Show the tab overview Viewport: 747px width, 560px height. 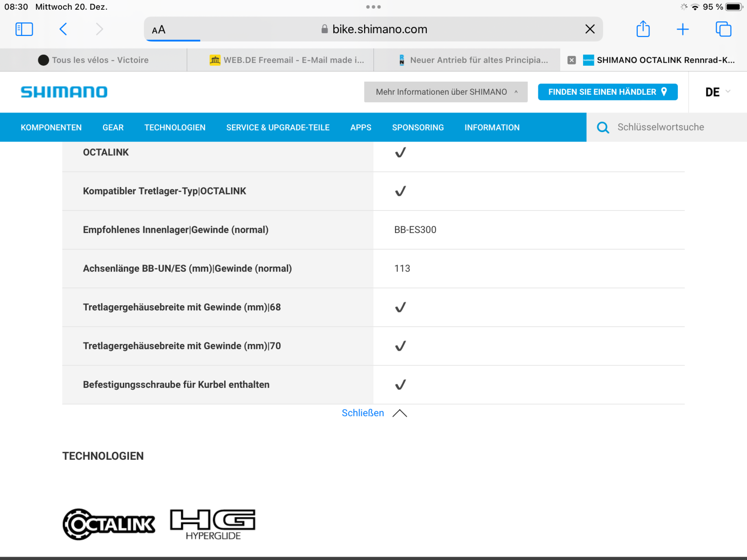[724, 29]
